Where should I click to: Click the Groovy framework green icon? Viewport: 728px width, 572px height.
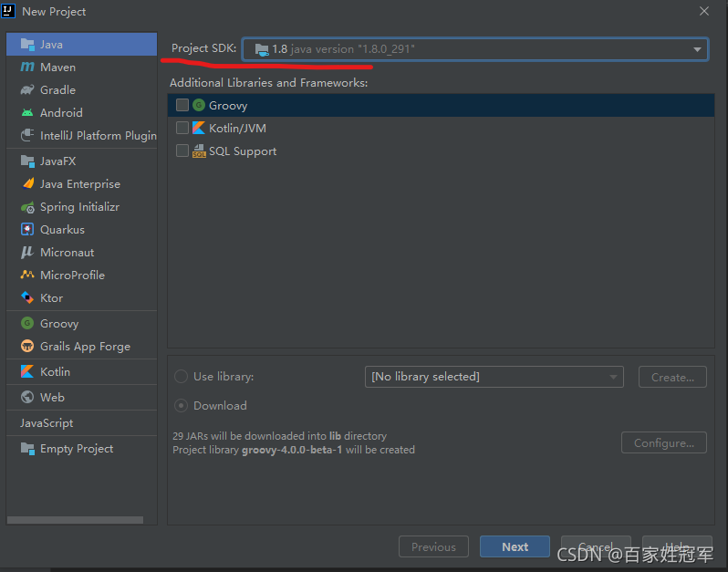(x=199, y=106)
